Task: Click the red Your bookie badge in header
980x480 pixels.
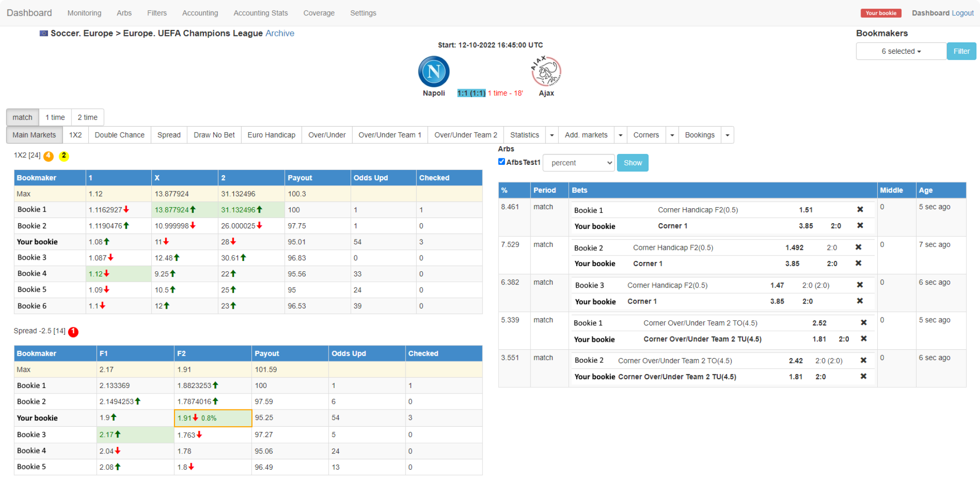Action: pyautogui.click(x=881, y=13)
